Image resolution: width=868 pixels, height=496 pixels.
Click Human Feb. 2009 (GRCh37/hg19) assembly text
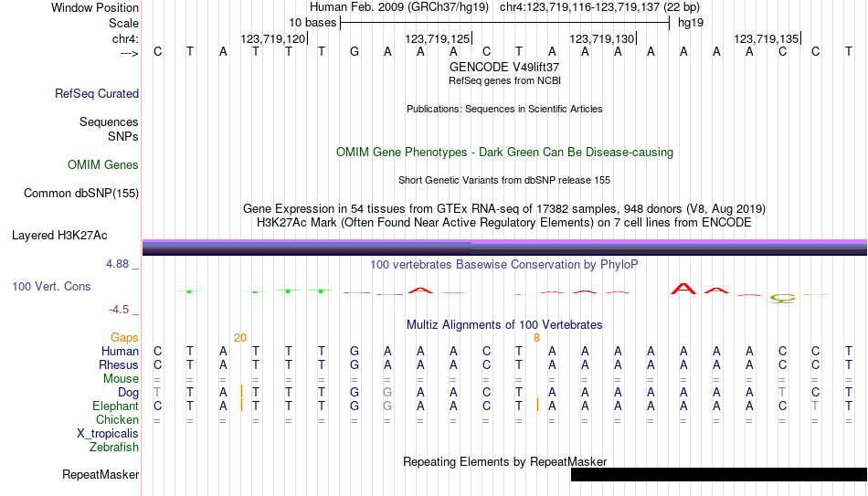[x=399, y=7]
